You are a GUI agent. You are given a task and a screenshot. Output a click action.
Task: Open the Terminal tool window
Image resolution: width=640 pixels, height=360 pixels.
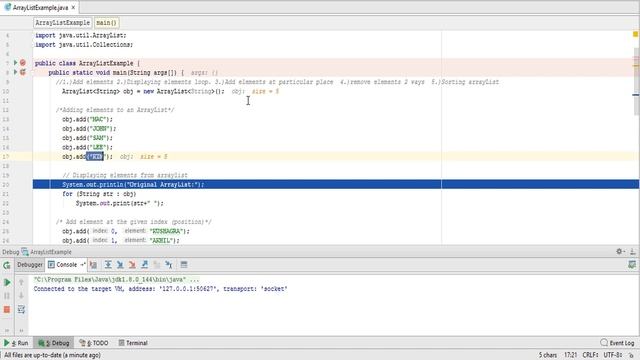133,343
